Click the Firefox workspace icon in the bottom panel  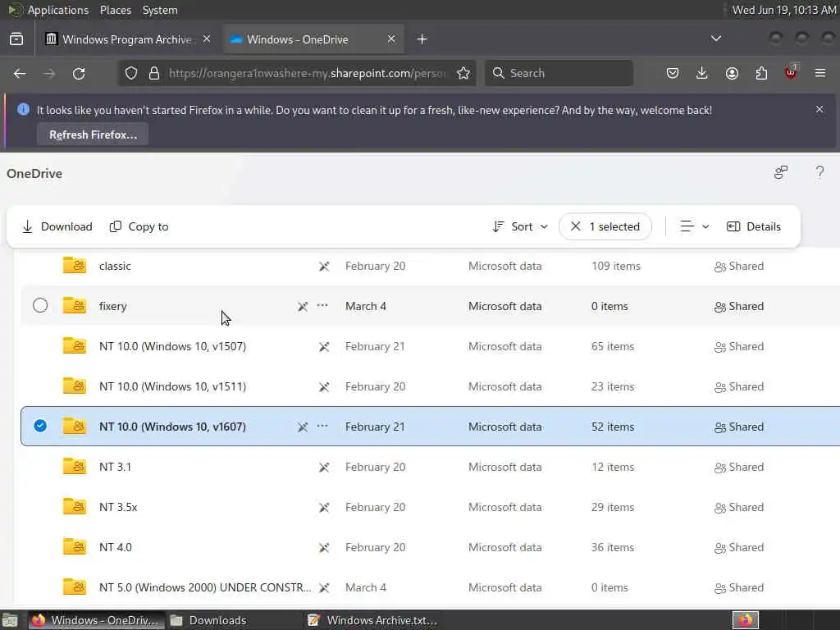pos(746,620)
